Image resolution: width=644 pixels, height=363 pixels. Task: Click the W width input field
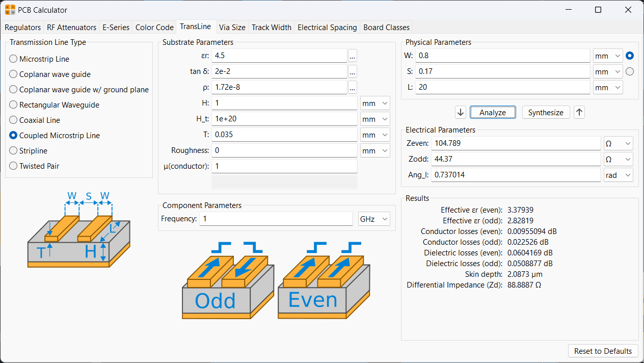pyautogui.click(x=503, y=56)
